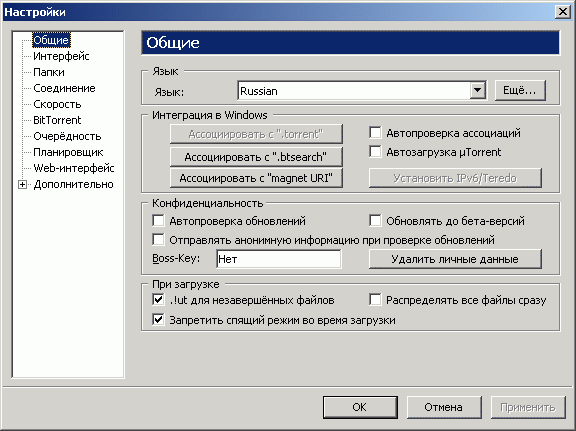Select BitTorrent in the sidebar tree
The image size is (576, 431).
pyautogui.click(x=57, y=120)
